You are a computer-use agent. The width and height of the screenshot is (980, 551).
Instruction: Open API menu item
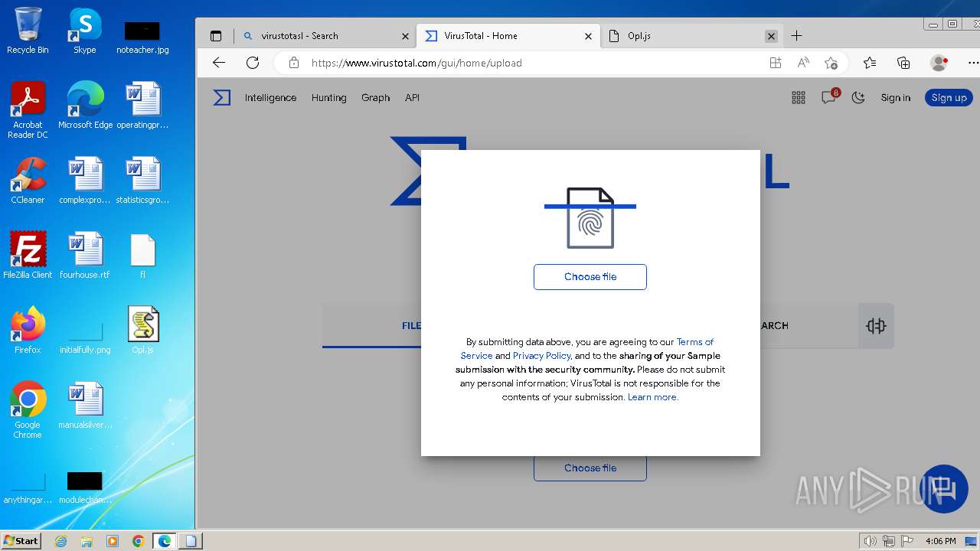tap(412, 98)
